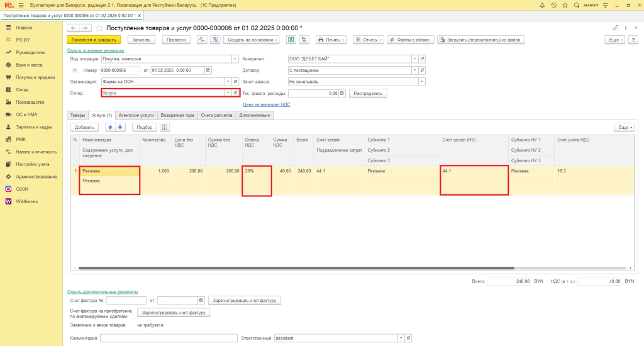Open Создать на основании dropdown
Screen dimensions: 644x346
[x=253, y=40]
